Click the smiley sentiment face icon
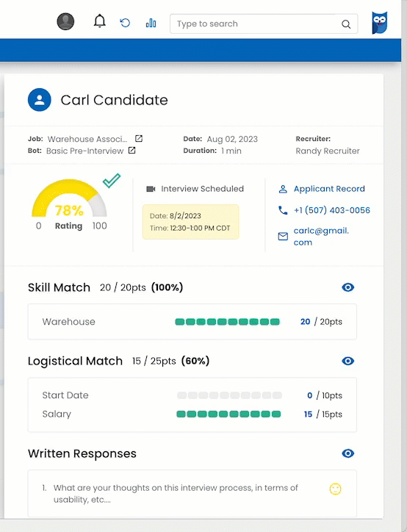 click(336, 489)
